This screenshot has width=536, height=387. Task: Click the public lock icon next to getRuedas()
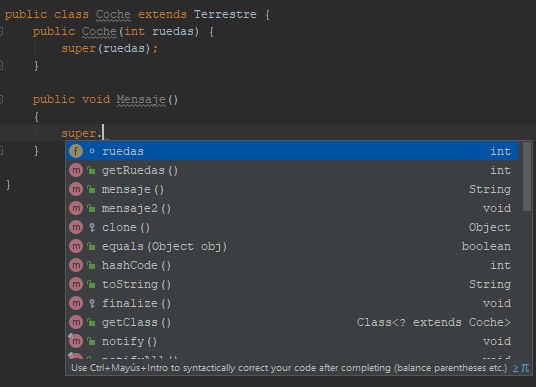(91, 170)
